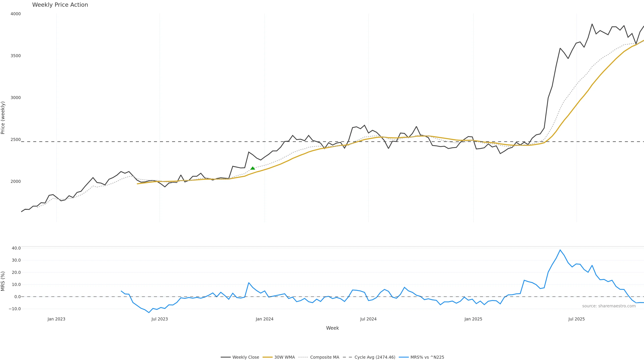Select the Jul 2025 axis tick label
644x362 pixels.
[x=577, y=319]
